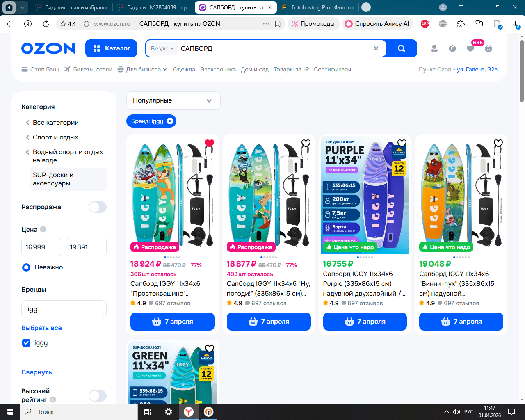Open the shopping cart icon
The width and height of the screenshot is (525, 420).
488,48
